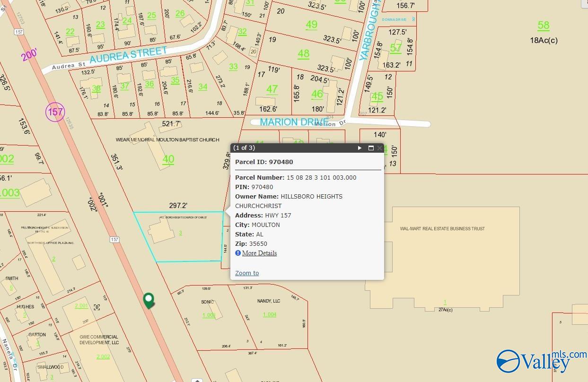Click the Audrea Street label
The image size is (588, 382).
[128, 55]
